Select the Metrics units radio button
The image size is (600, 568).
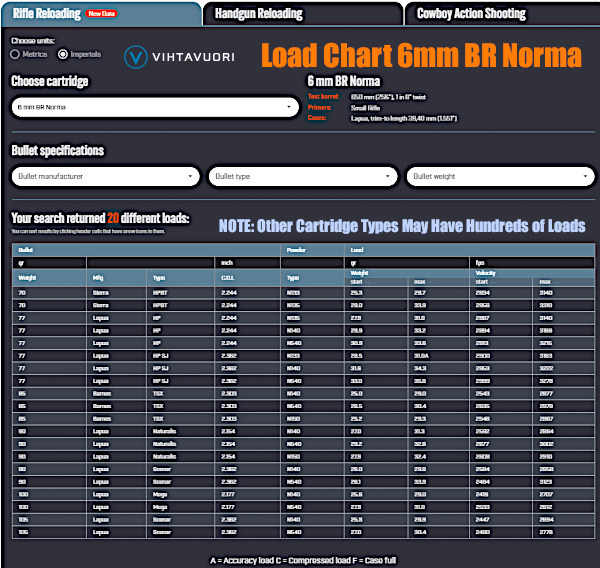tap(15, 54)
